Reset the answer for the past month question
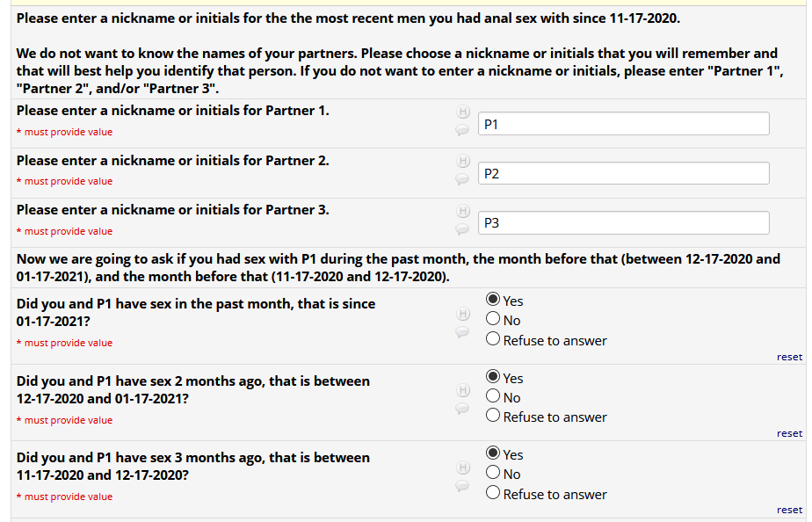Image resolution: width=812 pixels, height=522 pixels. (x=789, y=357)
